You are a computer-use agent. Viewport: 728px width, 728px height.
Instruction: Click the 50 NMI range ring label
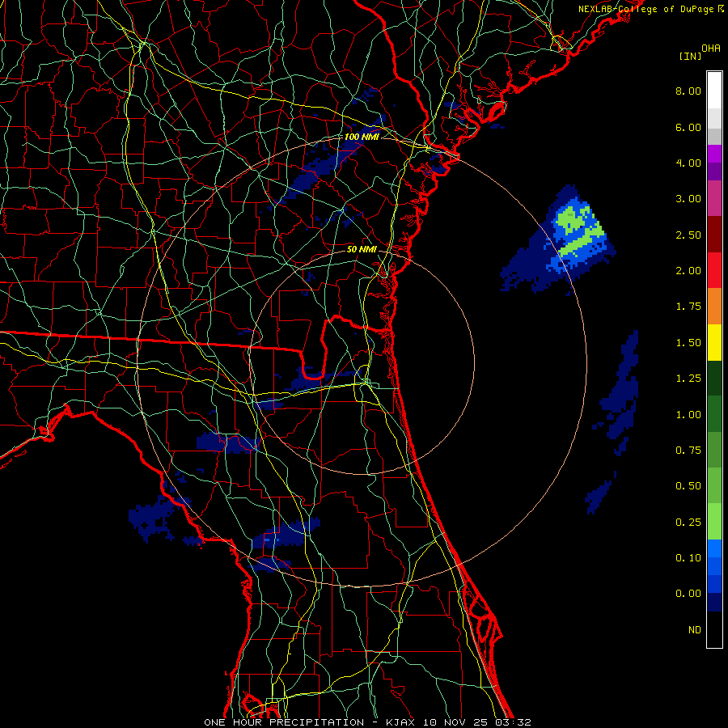362,249
